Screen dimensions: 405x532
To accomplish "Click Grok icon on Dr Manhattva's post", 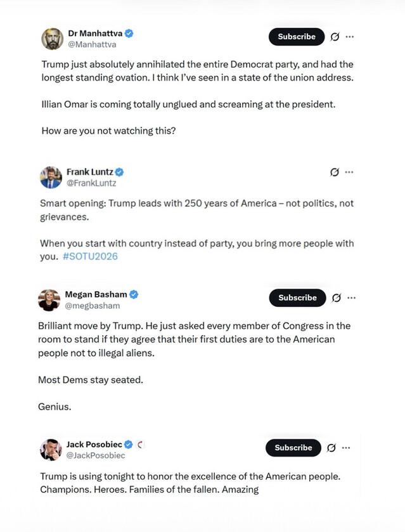I will click(335, 37).
